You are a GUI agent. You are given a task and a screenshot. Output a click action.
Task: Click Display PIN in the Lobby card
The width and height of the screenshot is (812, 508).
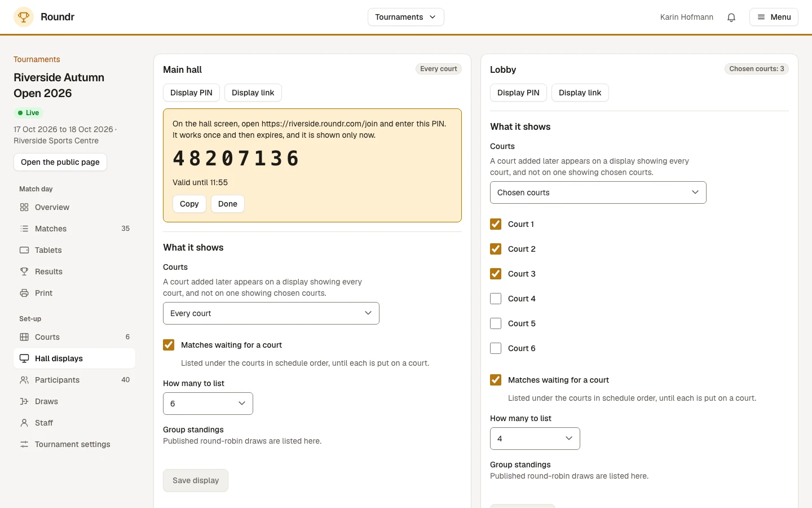(518, 93)
